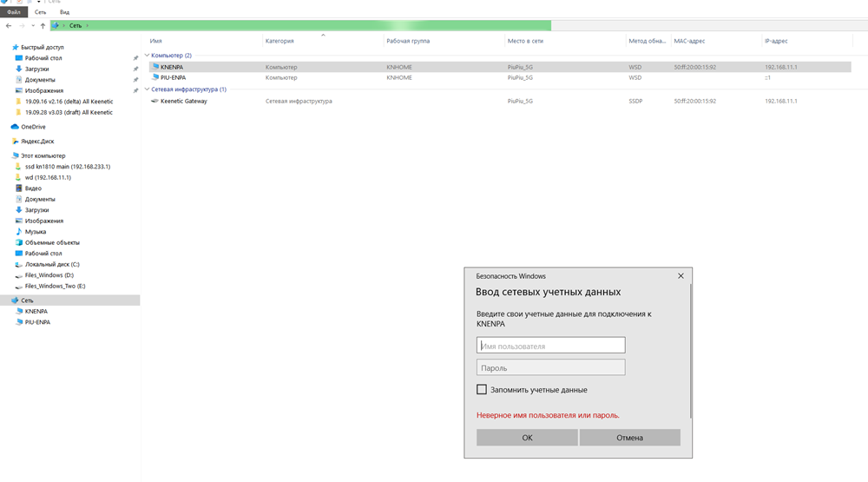This screenshot has width=868, height=482.
Task: Select KNENPA in navigation tree
Action: coord(36,312)
